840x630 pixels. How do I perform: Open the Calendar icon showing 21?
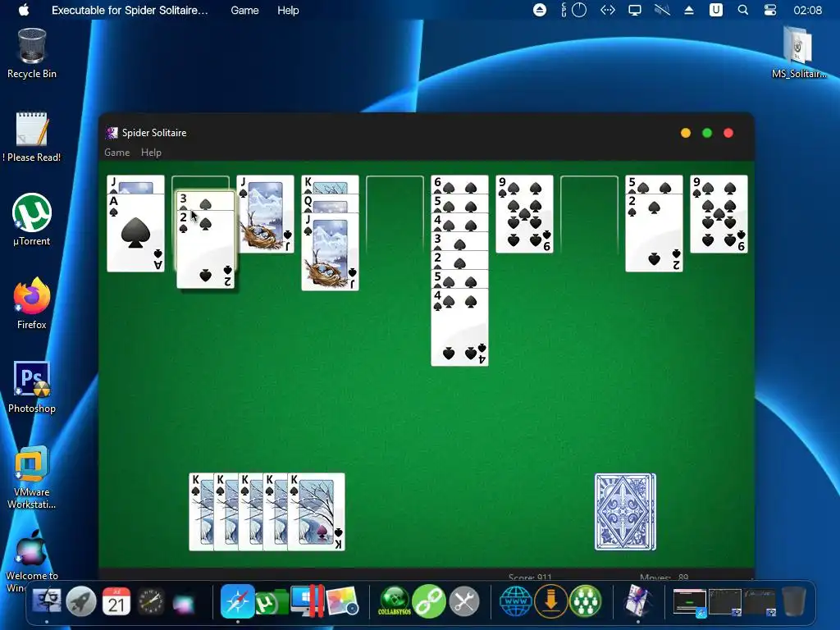tap(116, 601)
